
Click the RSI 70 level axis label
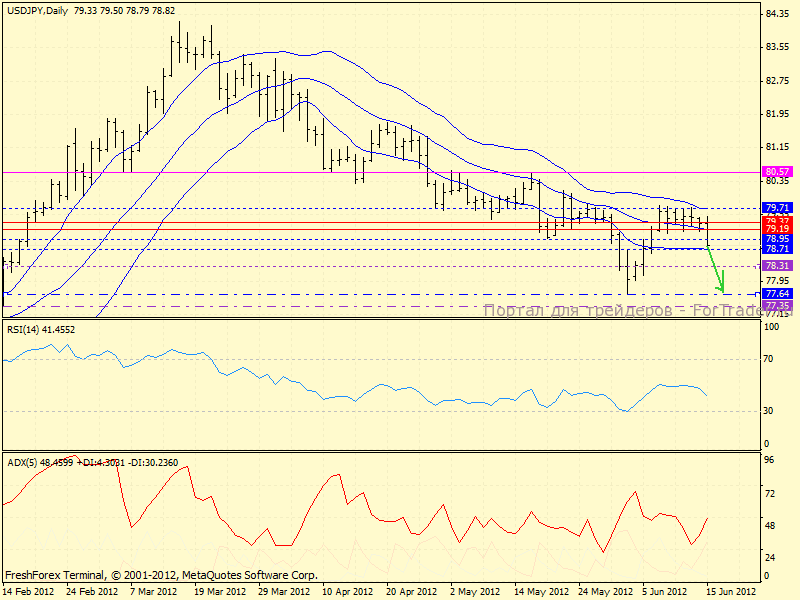point(770,358)
